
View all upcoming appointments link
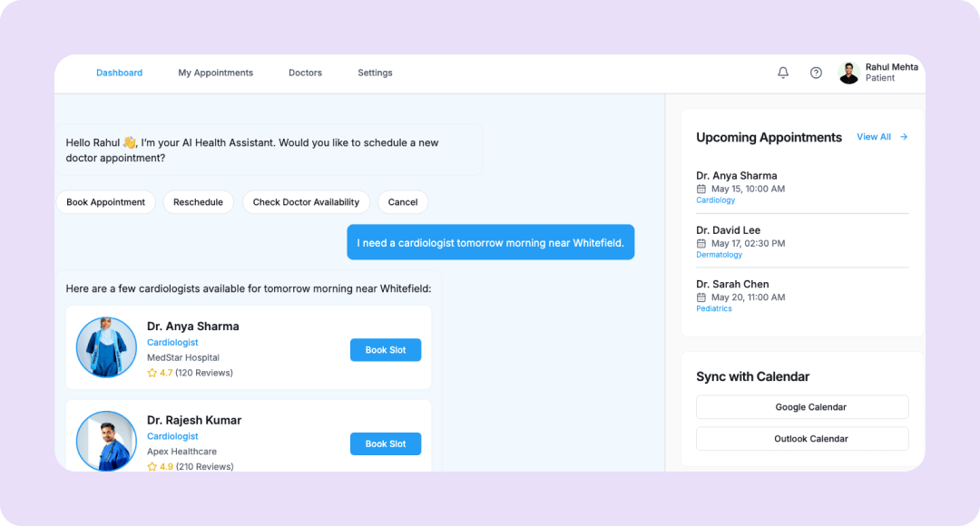point(873,137)
